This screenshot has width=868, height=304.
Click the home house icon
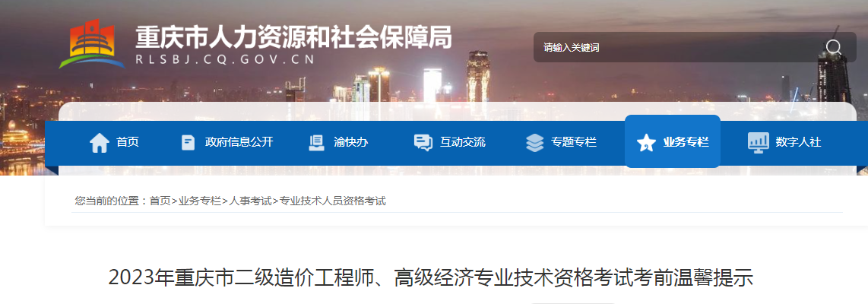point(99,142)
